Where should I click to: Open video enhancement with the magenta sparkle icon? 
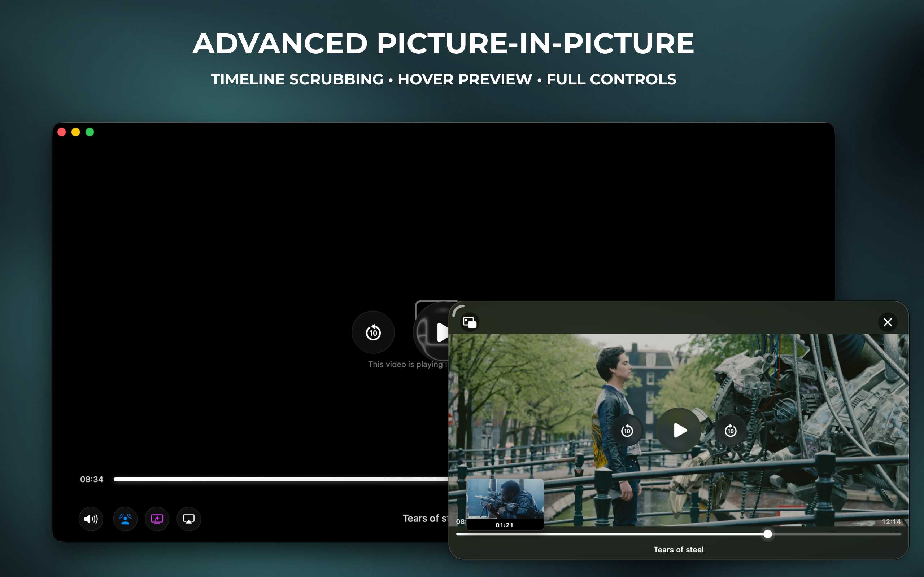pyautogui.click(x=157, y=519)
